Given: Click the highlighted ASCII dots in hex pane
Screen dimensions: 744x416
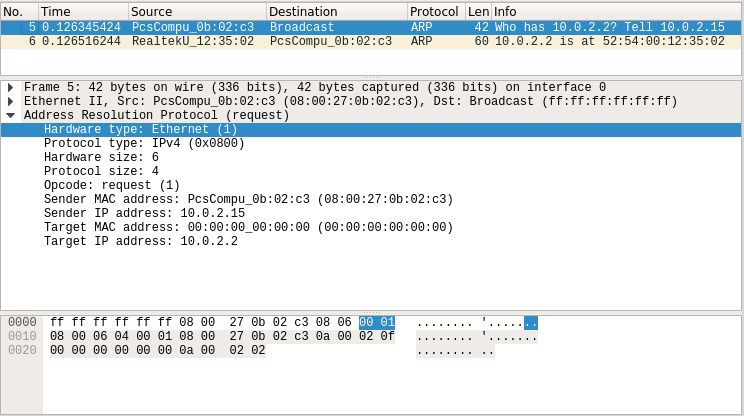Looking at the screenshot, I should tap(531, 323).
